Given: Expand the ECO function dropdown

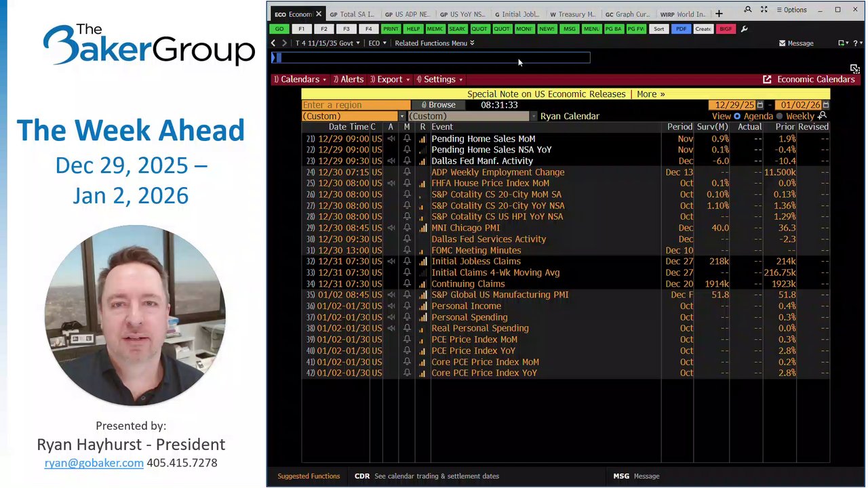Looking at the screenshot, I should tap(378, 43).
